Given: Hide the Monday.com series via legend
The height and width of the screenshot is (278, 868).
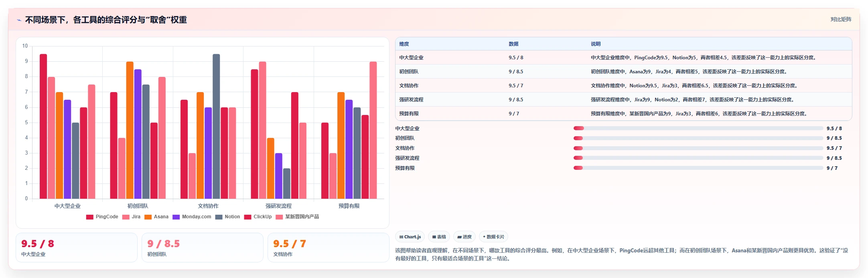Looking at the screenshot, I should pyautogui.click(x=192, y=217).
